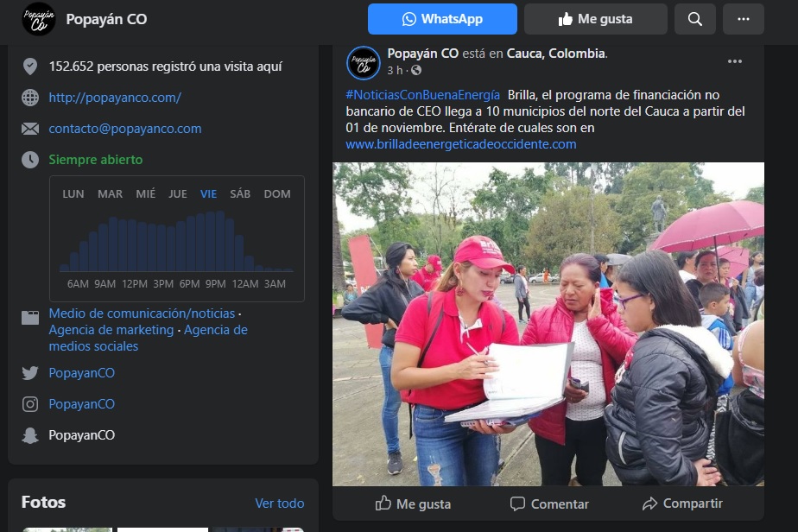Image resolution: width=798 pixels, height=532 pixels.
Task: Click the post author profile picture
Action: pos(364,63)
